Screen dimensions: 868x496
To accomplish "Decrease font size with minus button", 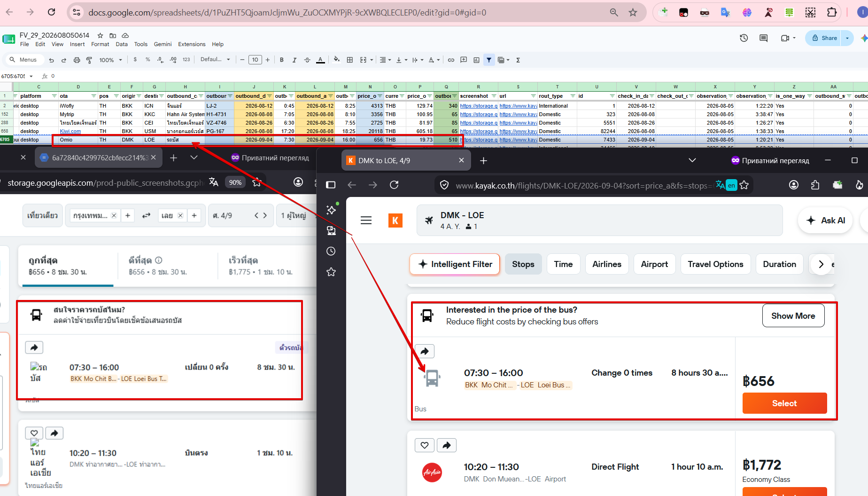I will pos(242,60).
